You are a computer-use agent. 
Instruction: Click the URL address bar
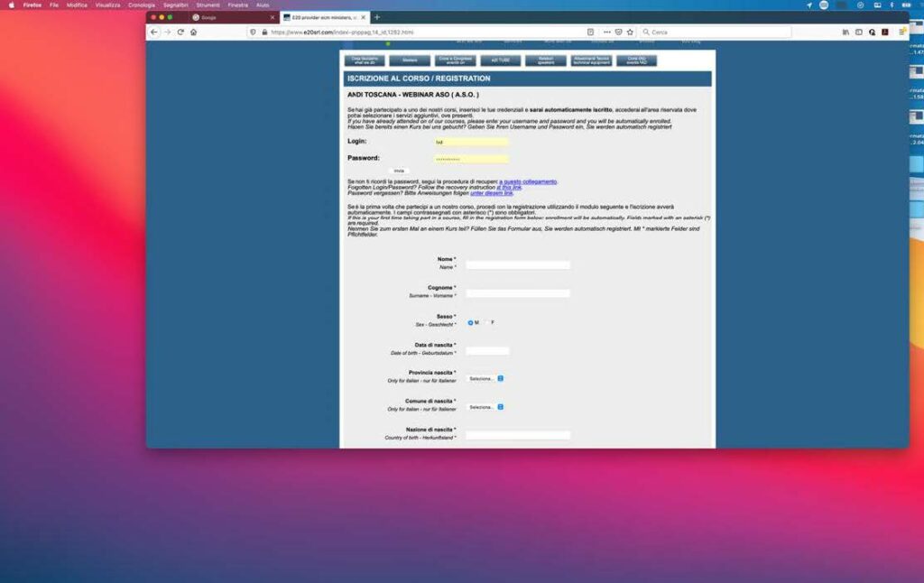(424, 32)
